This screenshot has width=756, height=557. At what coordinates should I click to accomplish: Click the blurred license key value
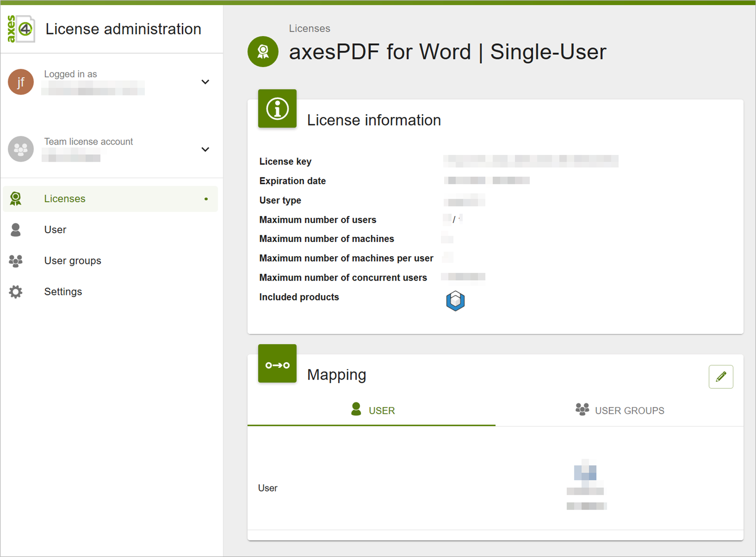pos(531,161)
